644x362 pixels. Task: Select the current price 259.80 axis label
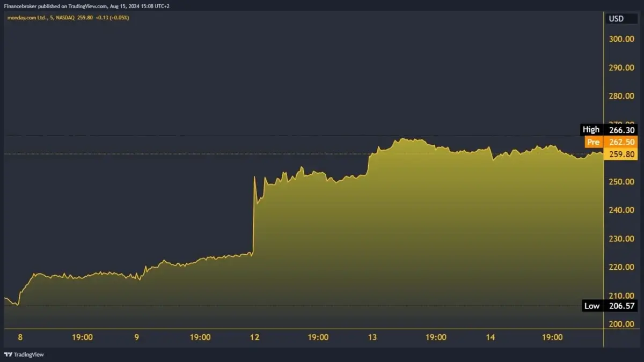tap(621, 154)
